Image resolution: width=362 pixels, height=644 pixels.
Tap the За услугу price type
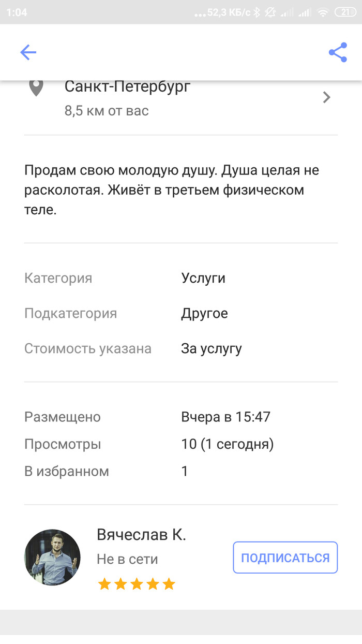point(212,348)
